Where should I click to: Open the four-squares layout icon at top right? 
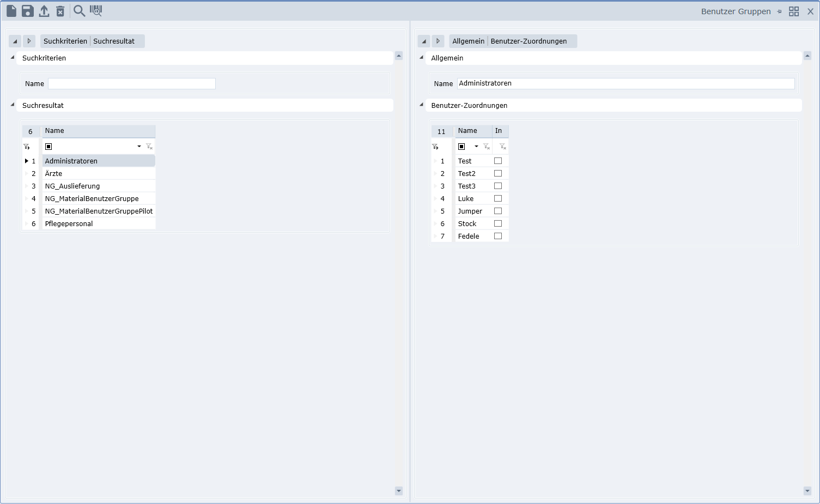coord(794,11)
